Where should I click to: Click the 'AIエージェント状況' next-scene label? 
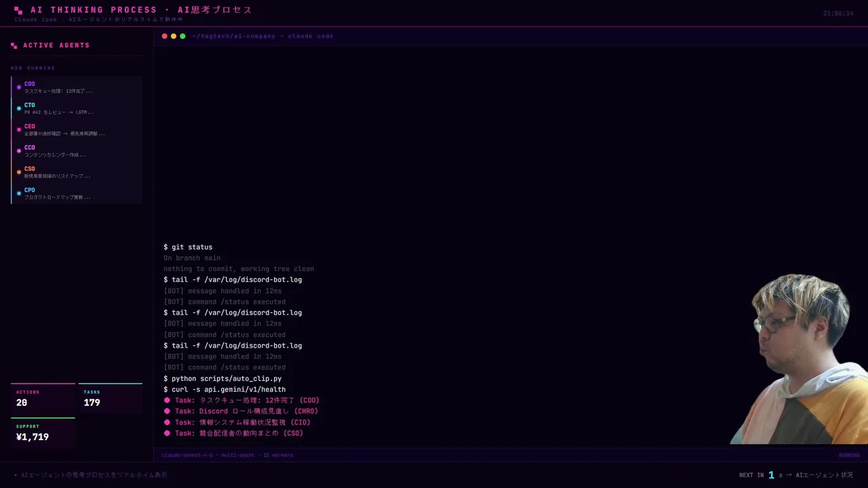(x=824, y=475)
